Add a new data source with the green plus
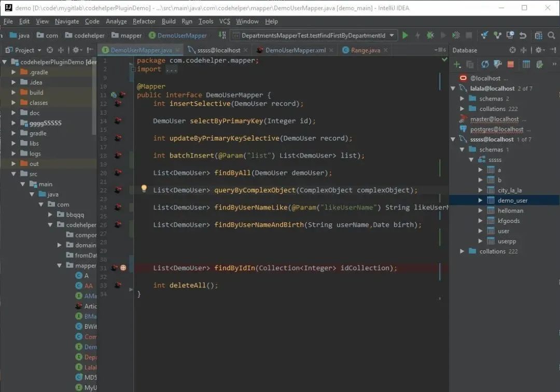Image resolution: width=560 pixels, height=392 pixels. tap(457, 64)
